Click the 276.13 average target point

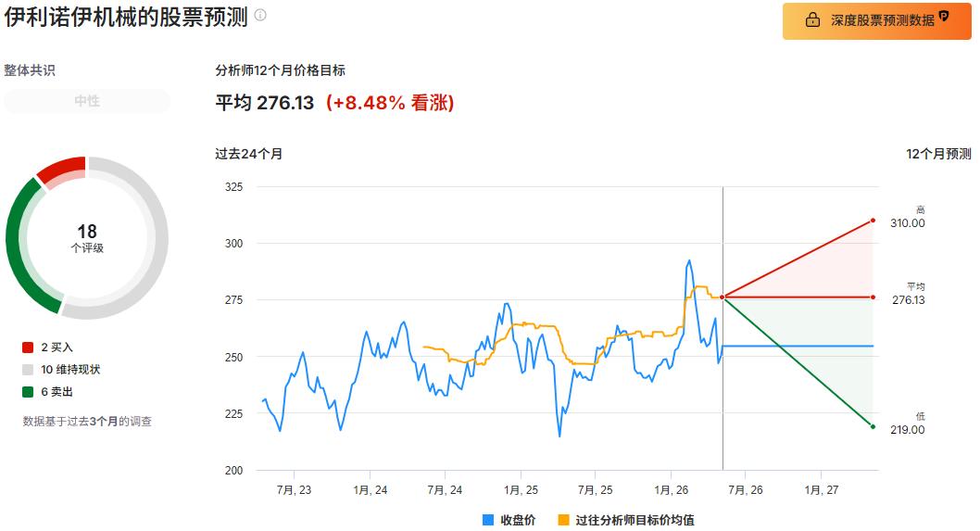coord(873,297)
